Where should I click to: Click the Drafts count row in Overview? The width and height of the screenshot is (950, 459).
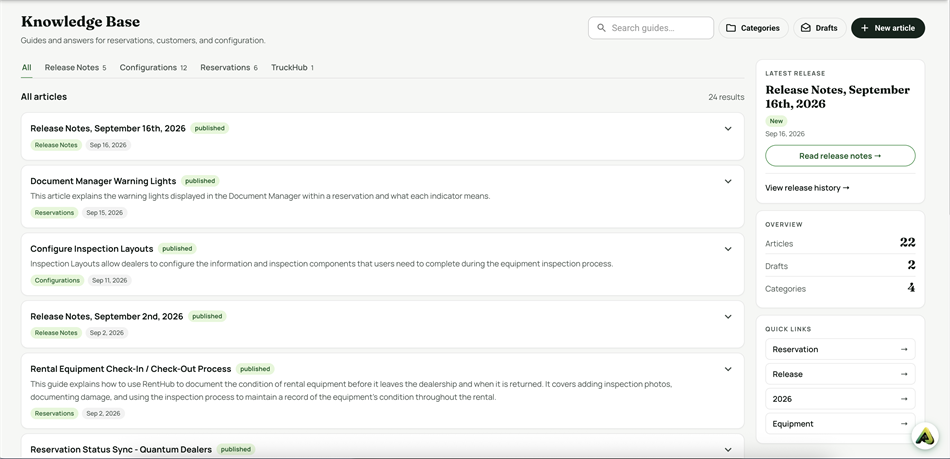(x=840, y=265)
